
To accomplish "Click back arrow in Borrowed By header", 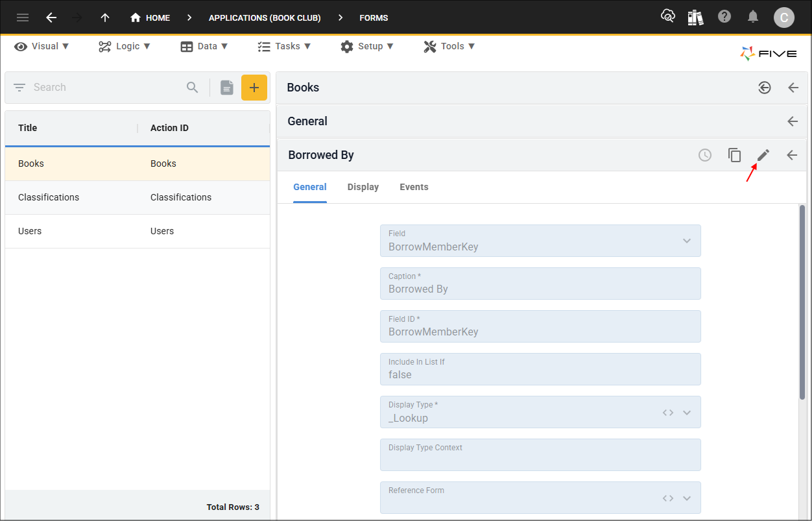I will (x=792, y=155).
